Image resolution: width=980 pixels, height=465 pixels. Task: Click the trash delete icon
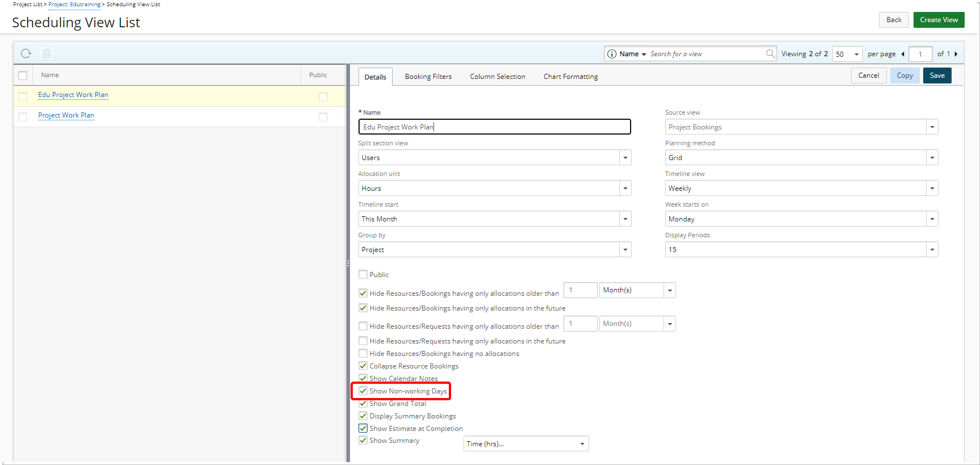pyautogui.click(x=47, y=53)
